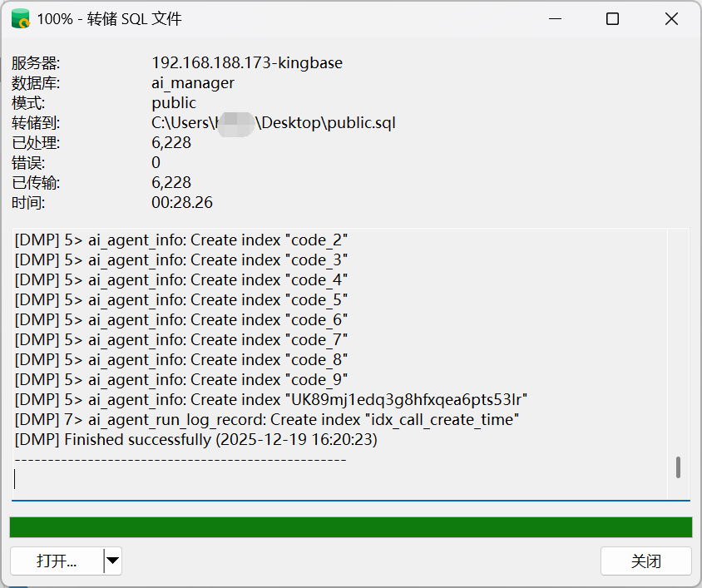The image size is (702, 588).
Task: Click the window title 100% - 转储 SQL 文件
Action: click(109, 19)
